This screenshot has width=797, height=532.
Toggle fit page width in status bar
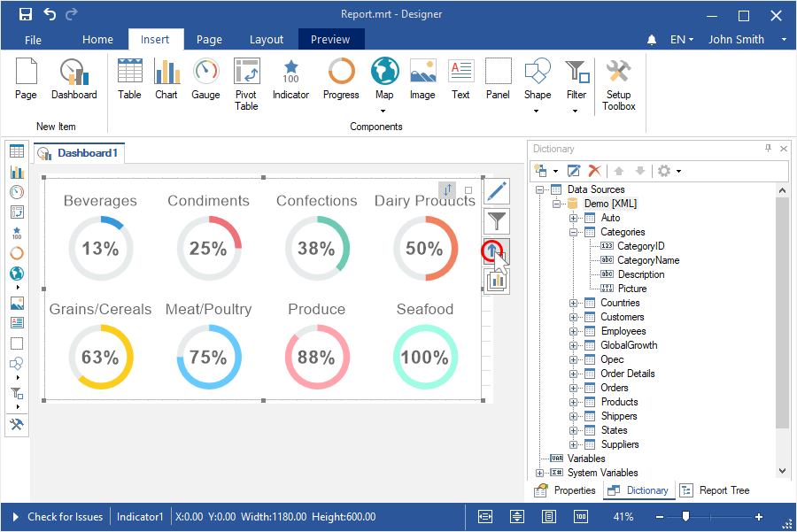point(485,516)
